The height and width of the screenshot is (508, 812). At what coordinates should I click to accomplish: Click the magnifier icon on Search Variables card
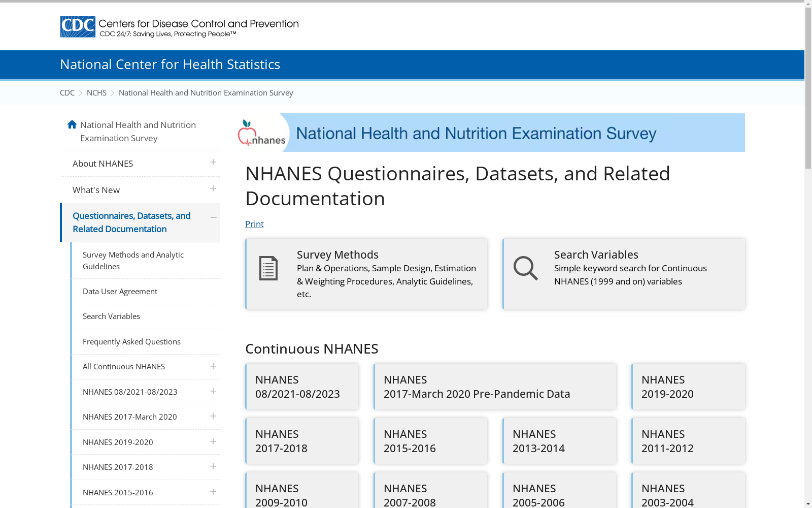525,268
